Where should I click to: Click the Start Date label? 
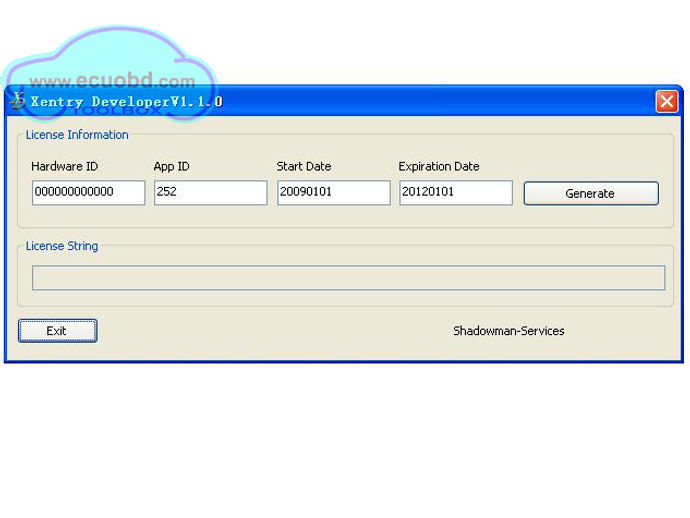coord(304,166)
